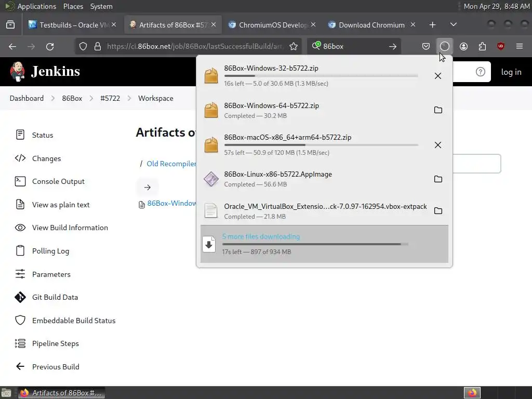Click the Windows-32 download progress bar

pyautogui.click(x=321, y=76)
